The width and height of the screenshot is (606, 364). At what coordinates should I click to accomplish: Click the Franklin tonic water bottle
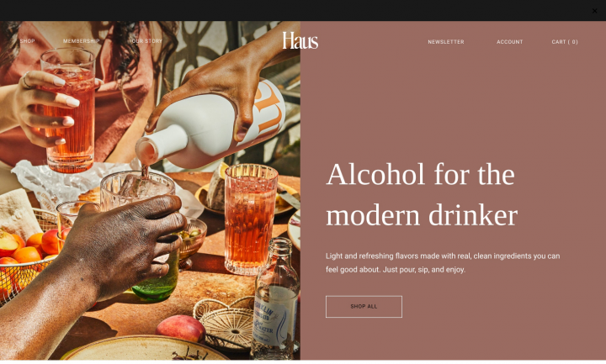[x=275, y=299]
